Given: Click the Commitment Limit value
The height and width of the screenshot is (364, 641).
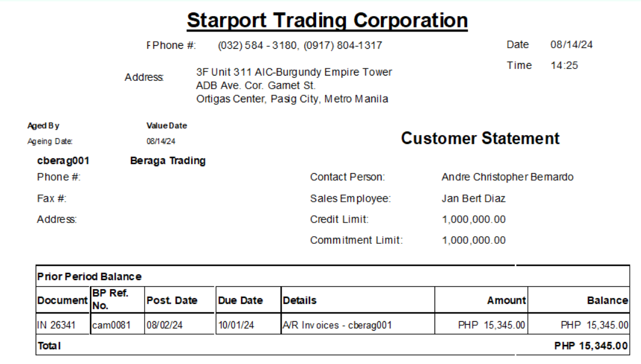Looking at the screenshot, I should coord(473,240).
